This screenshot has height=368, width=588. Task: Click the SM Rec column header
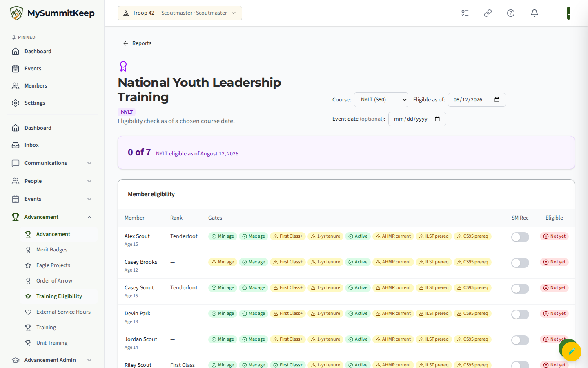coord(520,218)
